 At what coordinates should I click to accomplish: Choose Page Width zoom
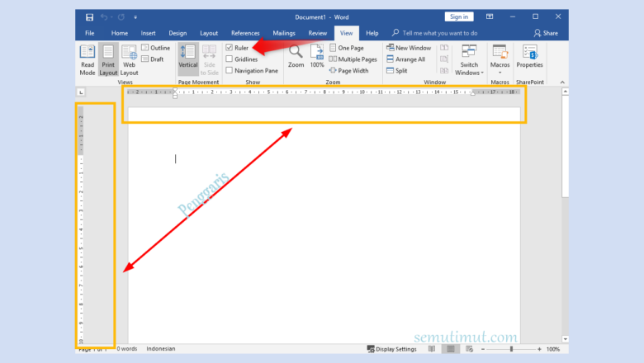[x=349, y=71]
